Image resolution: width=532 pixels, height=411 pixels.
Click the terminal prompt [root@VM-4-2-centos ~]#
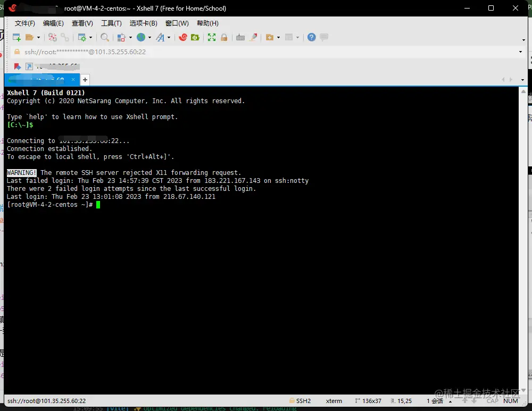50,205
